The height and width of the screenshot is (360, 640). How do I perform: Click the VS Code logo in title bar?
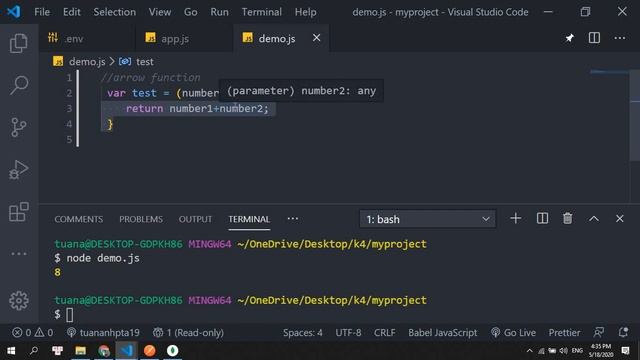(13, 11)
